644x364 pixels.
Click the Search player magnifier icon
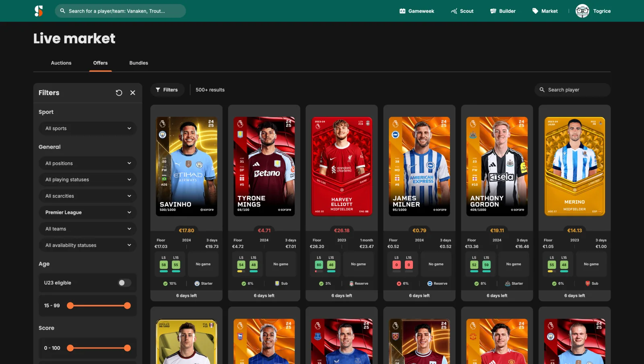[542, 90]
